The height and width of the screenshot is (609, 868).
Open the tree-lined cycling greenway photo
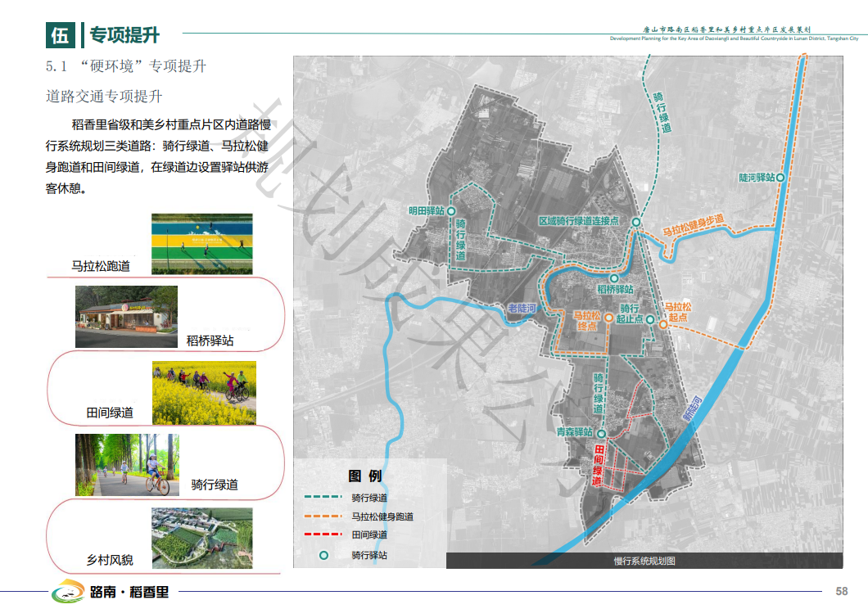click(127, 464)
